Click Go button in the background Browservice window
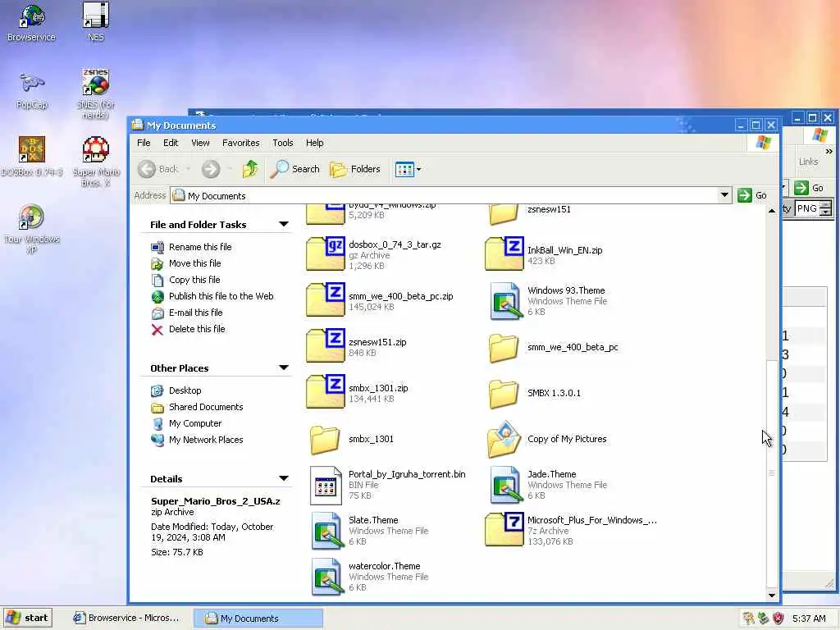Screen dimensions: 840x630 click(810, 188)
